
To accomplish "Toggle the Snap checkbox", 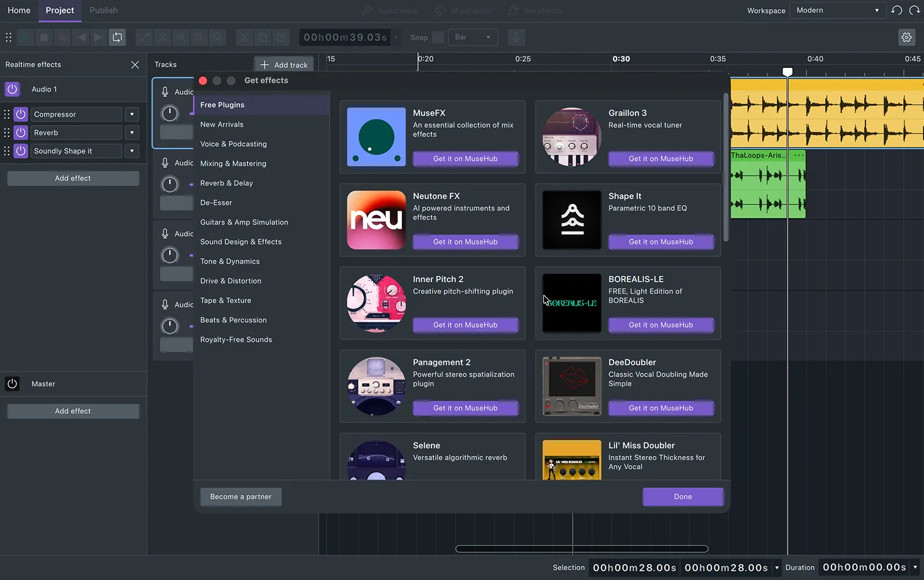I will (x=438, y=37).
